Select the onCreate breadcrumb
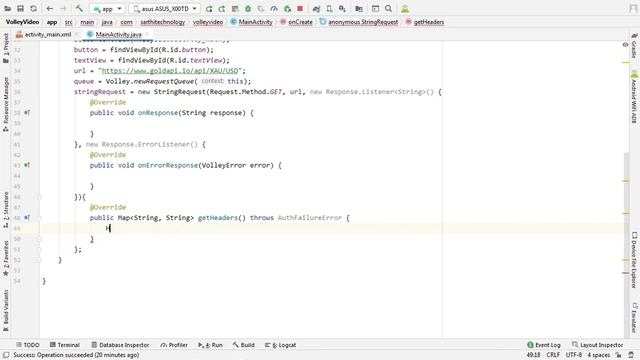Image resolution: width=640 pixels, height=360 pixels. point(296,22)
